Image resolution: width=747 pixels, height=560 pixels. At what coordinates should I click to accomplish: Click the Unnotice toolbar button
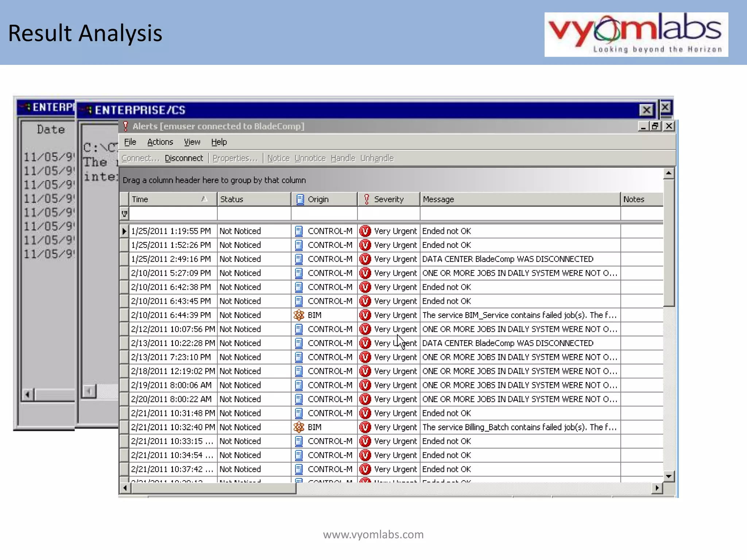[x=310, y=158]
